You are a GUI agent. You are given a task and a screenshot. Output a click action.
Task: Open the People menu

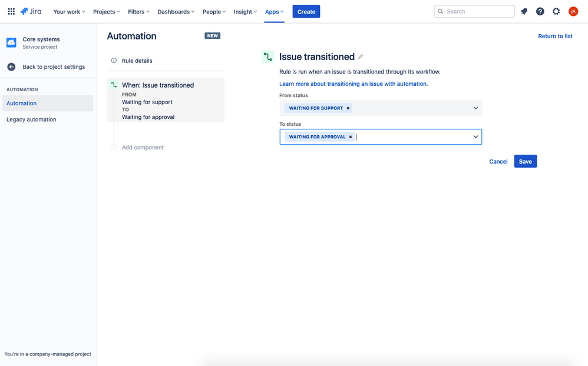(214, 12)
